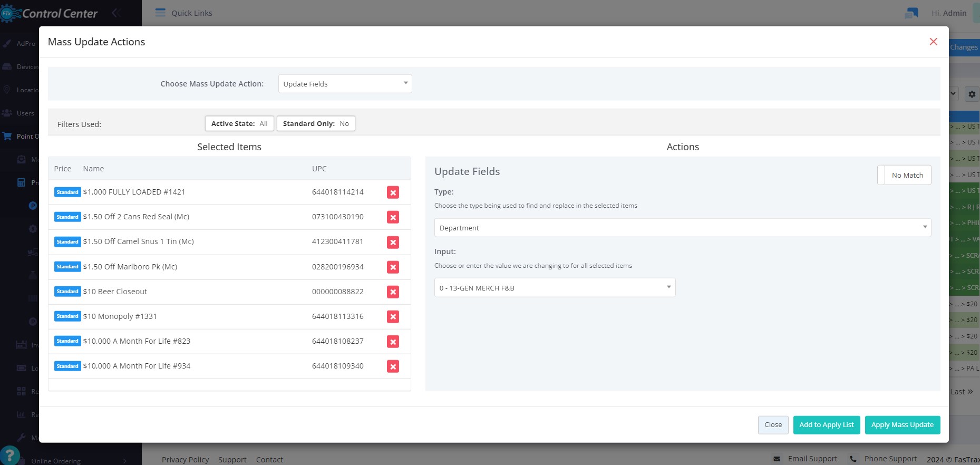Click the Close button in dialog footer
This screenshot has height=465, width=980.
coord(773,425)
